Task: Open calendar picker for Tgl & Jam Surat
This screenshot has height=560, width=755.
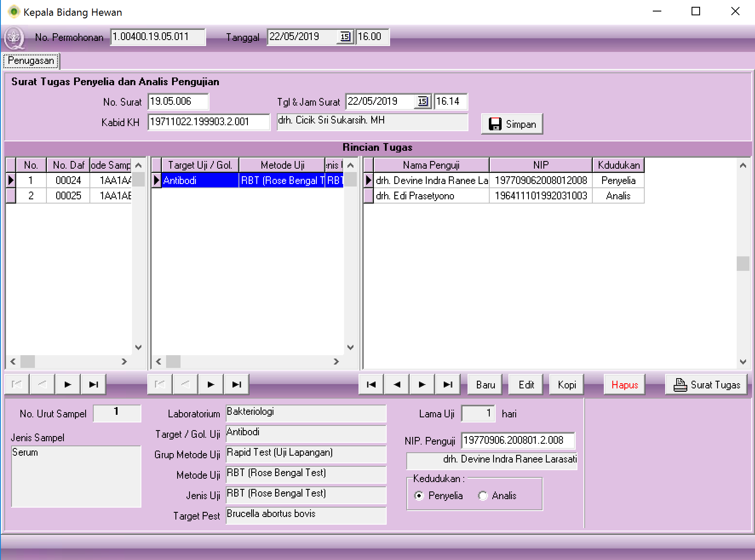Action: [x=422, y=101]
